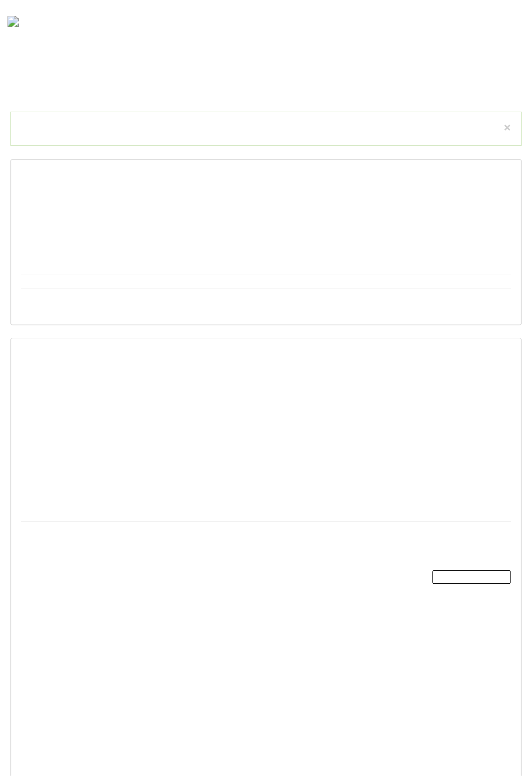Click the lower divider line in first panel
532x776 pixels.
tap(266, 288)
